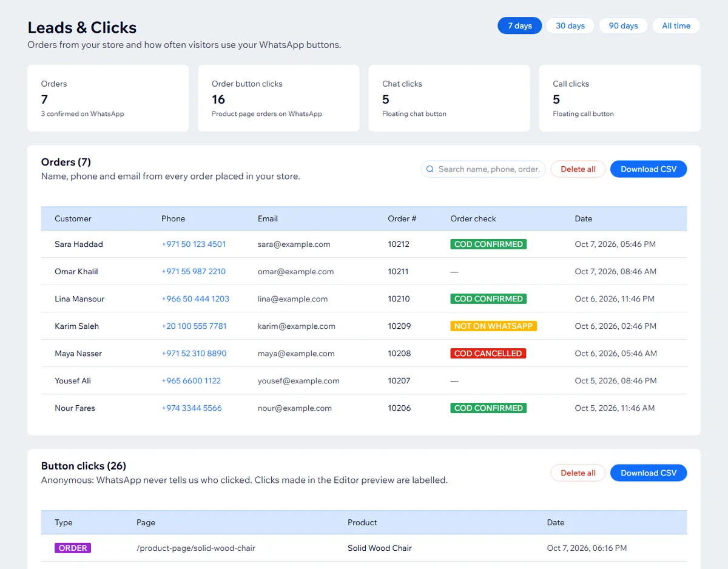
Task: Select customer name Lina Mansour
Action: click(x=79, y=299)
